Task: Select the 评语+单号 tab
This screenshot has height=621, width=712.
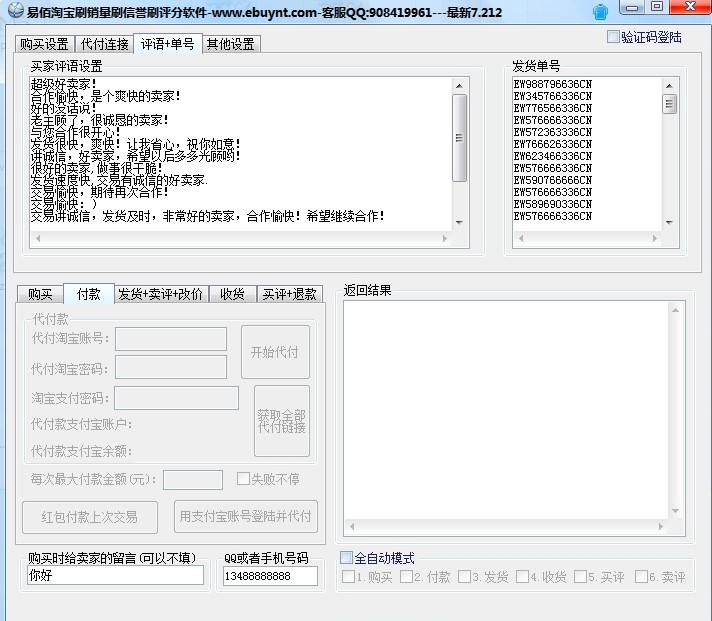Action: [168, 44]
